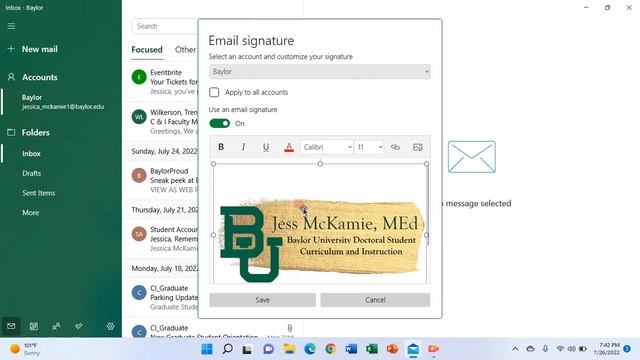
Task: Select the Baylor account entry
Action: click(x=62, y=102)
